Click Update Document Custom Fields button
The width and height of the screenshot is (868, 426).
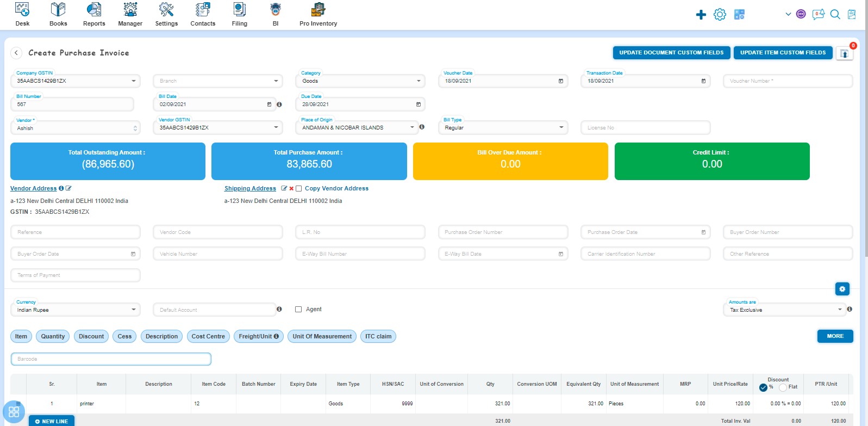671,52
